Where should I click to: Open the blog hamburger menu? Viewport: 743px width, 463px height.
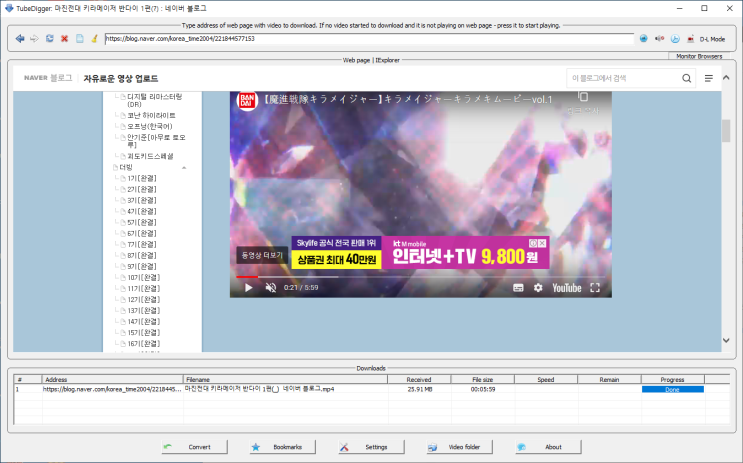tap(708, 78)
